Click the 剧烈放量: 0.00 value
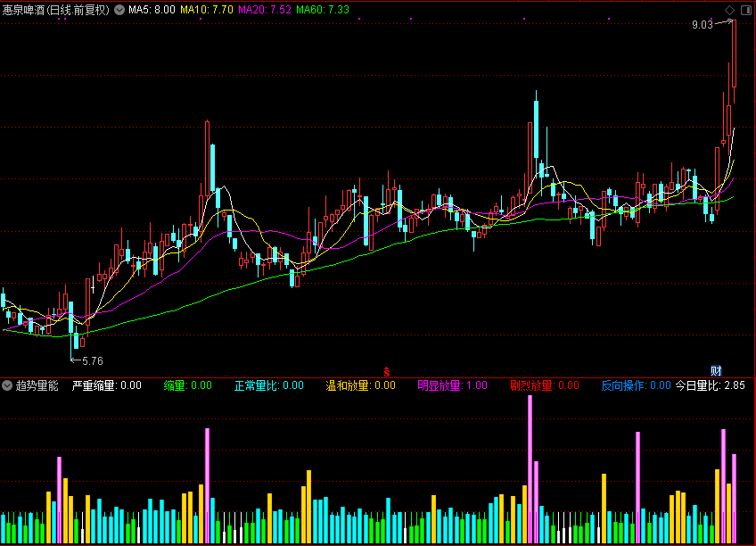Image resolution: width=756 pixels, height=546 pixels. 545,385
